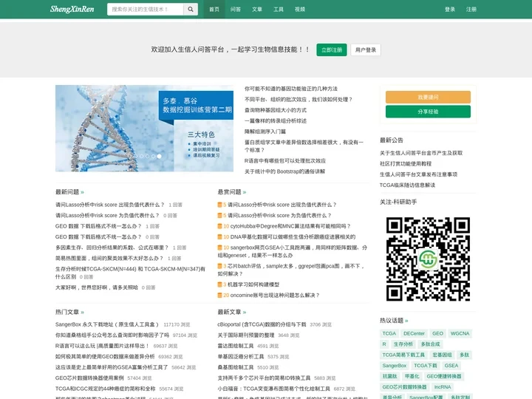Open 你可能不知道的基因功能验证的几种方法 article
Viewport: 532px width, 399px height.
coord(291,89)
